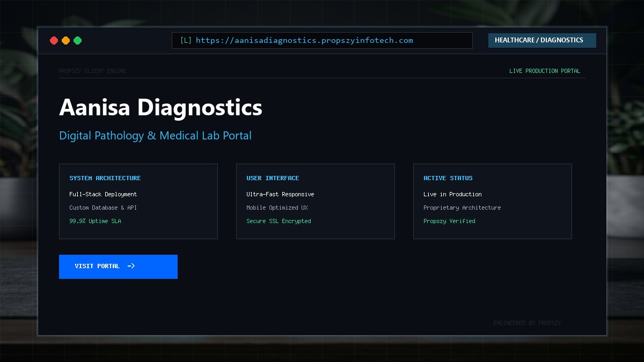Click the Live in Production line

tap(452, 194)
